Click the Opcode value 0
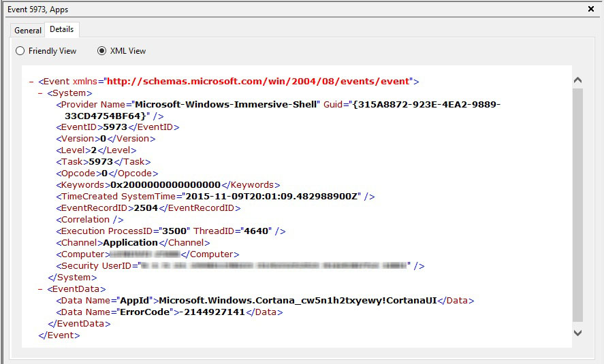This screenshot has height=364, width=604. (x=105, y=173)
